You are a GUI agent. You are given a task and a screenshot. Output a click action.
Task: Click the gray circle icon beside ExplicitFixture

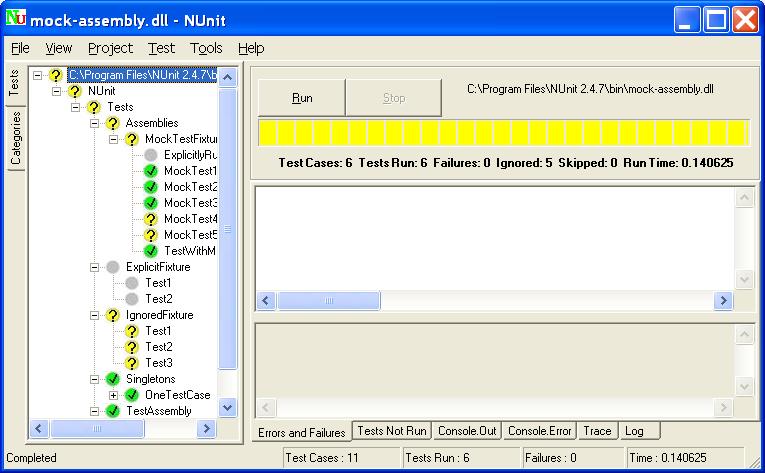[x=113, y=267]
